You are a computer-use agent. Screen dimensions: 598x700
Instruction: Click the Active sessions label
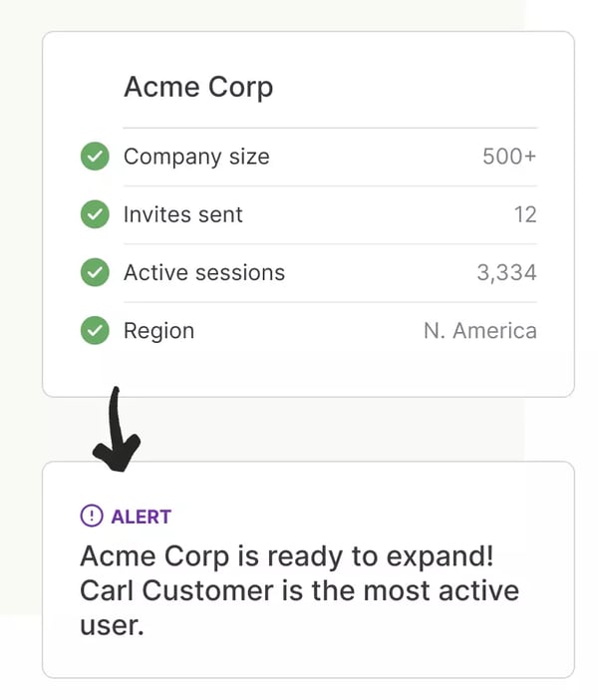point(204,273)
